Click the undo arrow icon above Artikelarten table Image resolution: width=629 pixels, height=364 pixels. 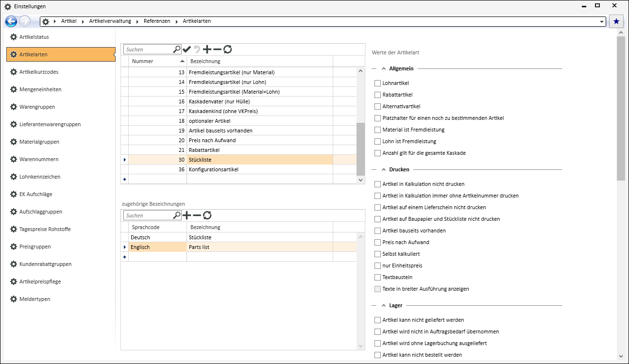197,49
